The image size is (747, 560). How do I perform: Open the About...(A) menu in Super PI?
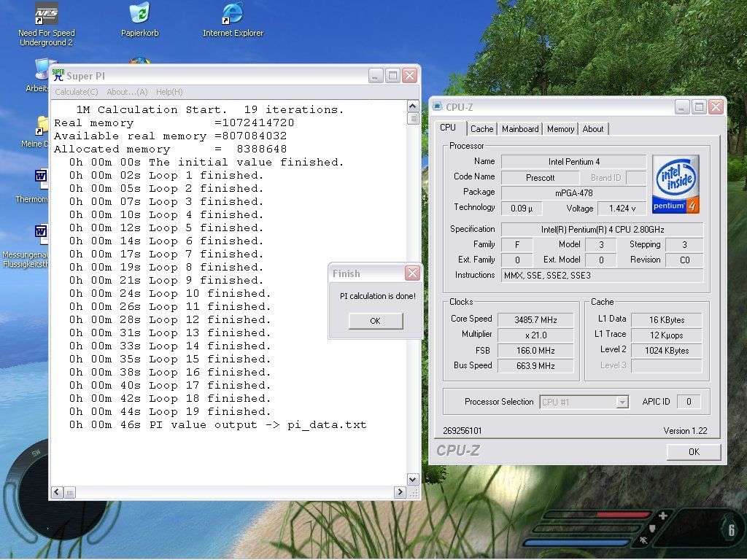click(127, 92)
